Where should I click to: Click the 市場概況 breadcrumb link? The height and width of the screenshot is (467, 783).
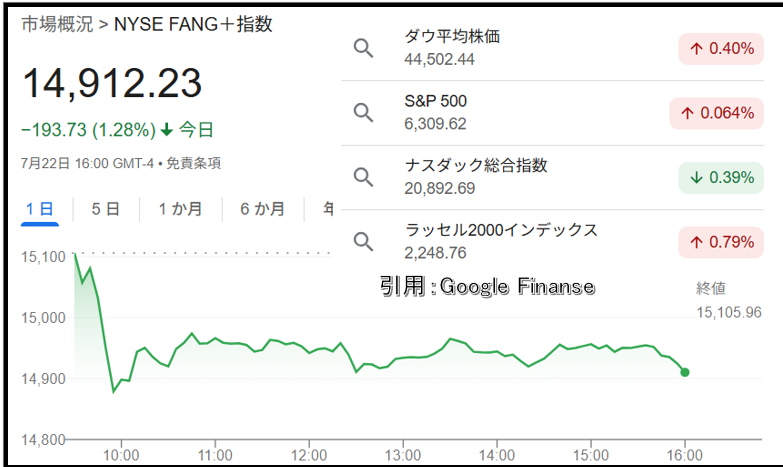coord(57,24)
